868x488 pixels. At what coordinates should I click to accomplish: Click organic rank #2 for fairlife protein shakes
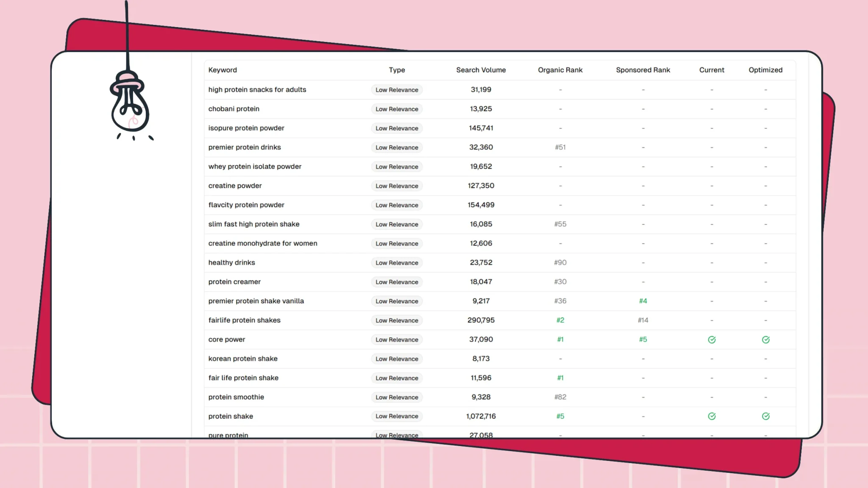560,320
